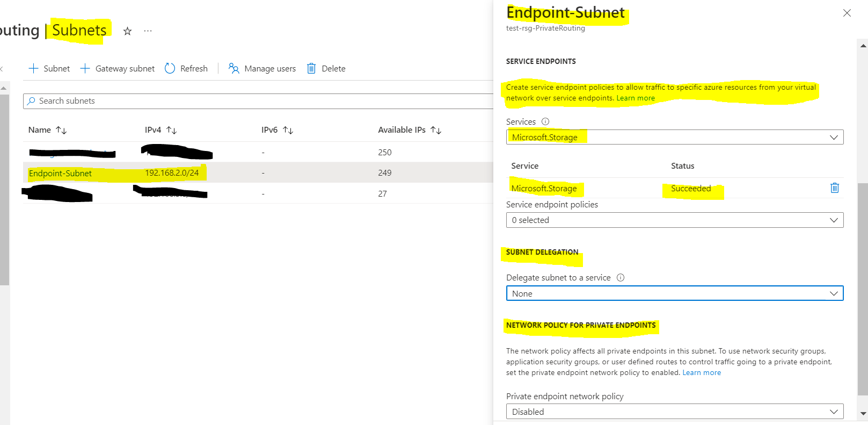
Task: Add a Gateway subnet
Action: click(x=117, y=68)
